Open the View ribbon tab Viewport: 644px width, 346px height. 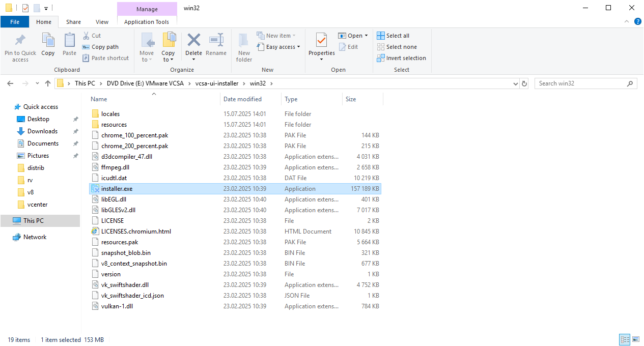[102, 22]
